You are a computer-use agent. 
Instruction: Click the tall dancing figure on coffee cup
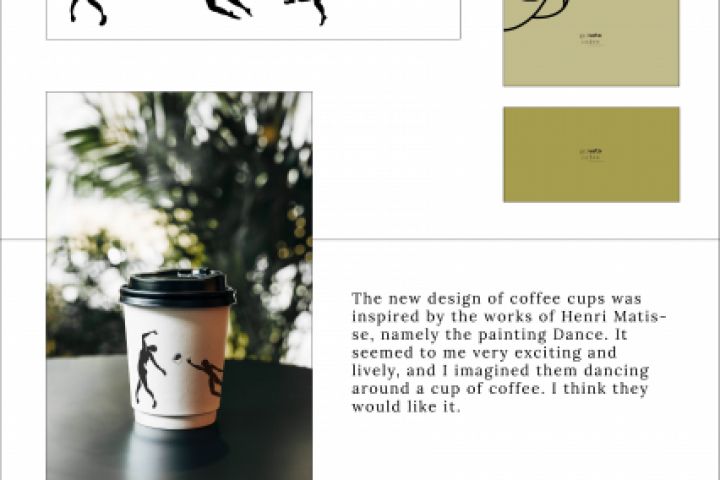click(x=149, y=369)
